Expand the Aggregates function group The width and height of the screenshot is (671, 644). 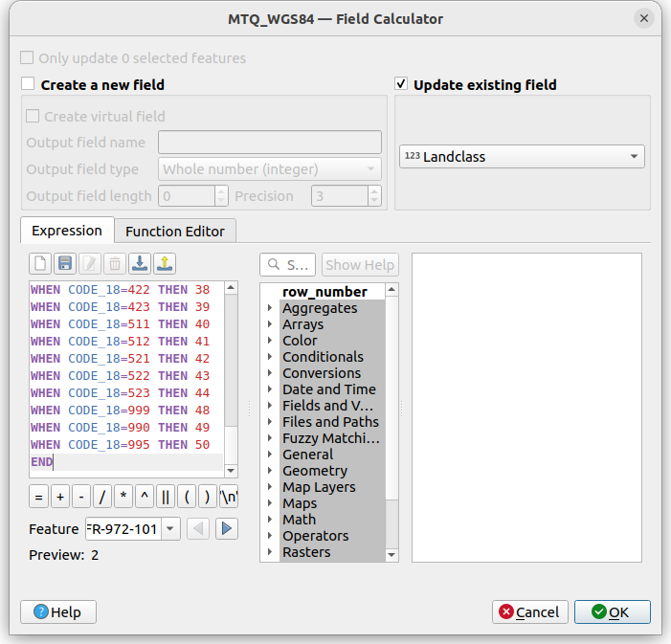click(270, 308)
